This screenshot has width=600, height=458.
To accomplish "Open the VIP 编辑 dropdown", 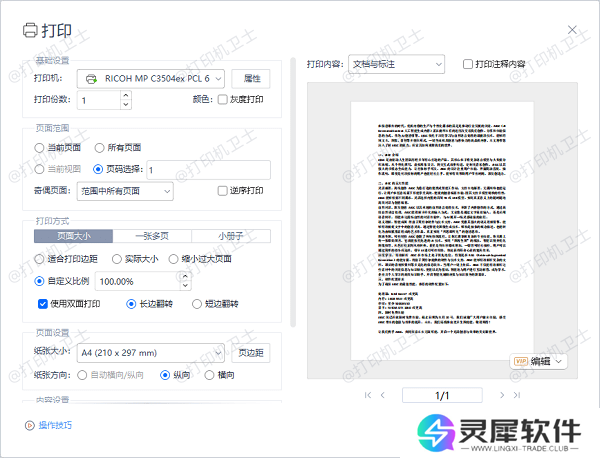I will point(538,361).
